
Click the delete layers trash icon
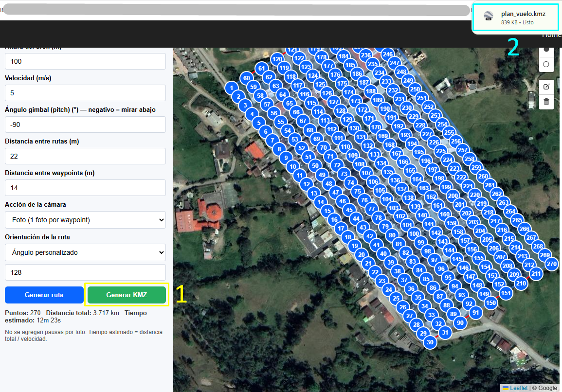546,102
